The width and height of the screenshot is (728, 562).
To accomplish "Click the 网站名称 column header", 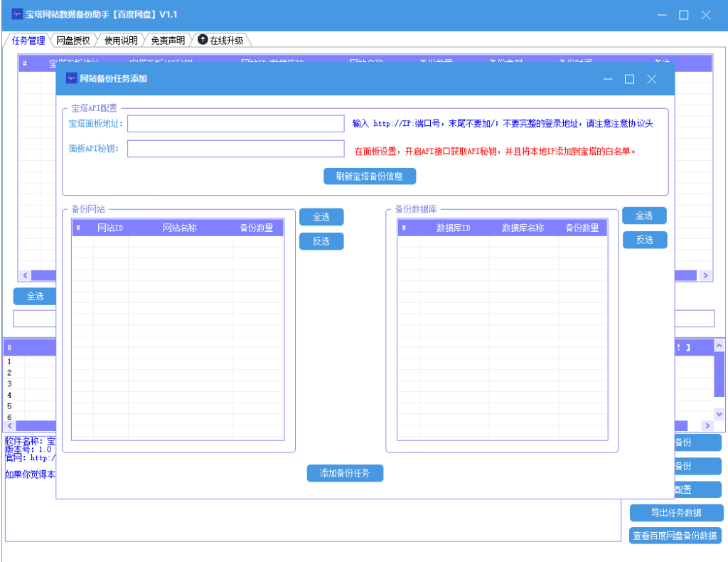I will point(180,228).
